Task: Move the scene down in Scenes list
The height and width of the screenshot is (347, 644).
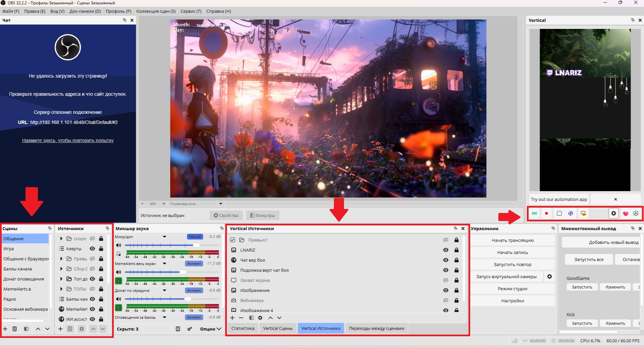Action: point(47,329)
